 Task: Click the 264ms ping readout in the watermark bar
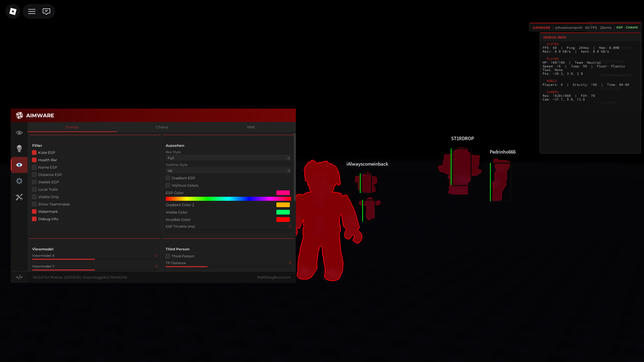(606, 27)
